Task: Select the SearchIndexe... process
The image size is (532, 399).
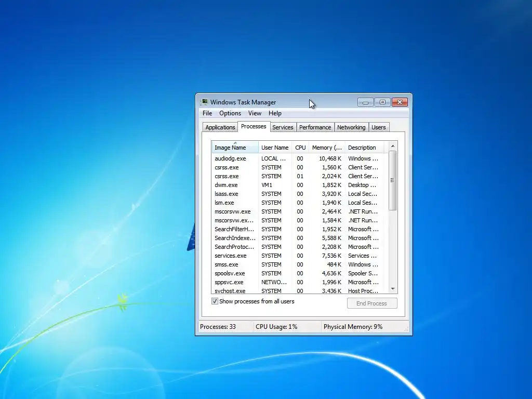Action: (x=300, y=238)
